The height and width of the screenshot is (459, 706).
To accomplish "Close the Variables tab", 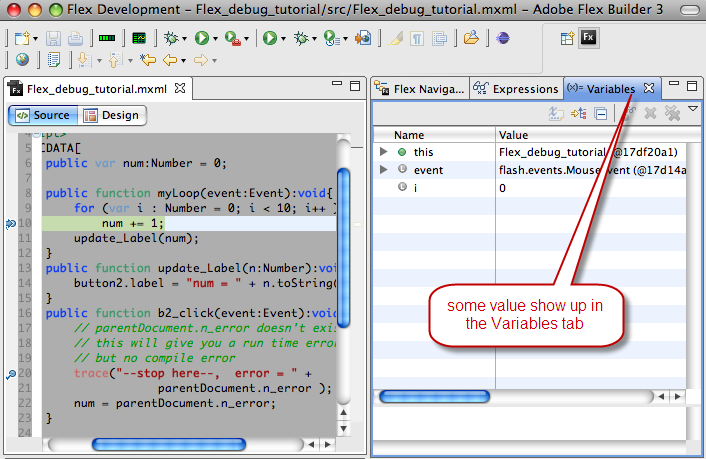I will [x=648, y=89].
